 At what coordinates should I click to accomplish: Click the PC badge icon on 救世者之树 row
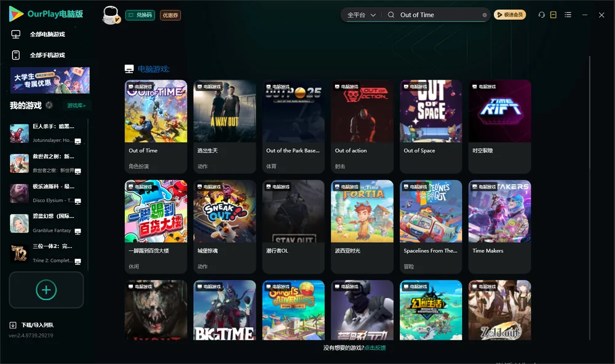point(77,171)
